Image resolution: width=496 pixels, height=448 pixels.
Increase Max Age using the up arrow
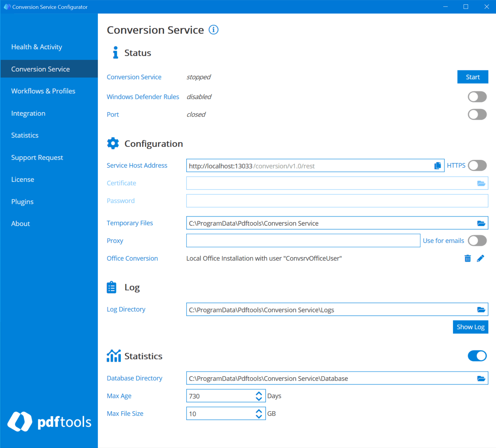[258, 393]
